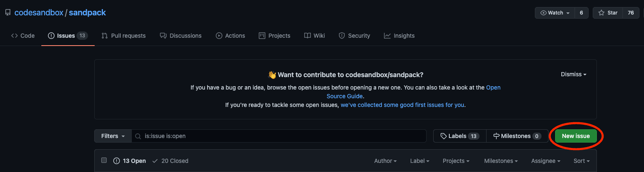The height and width of the screenshot is (172, 644).
Task: Expand the Label filter dropdown
Action: [420, 161]
